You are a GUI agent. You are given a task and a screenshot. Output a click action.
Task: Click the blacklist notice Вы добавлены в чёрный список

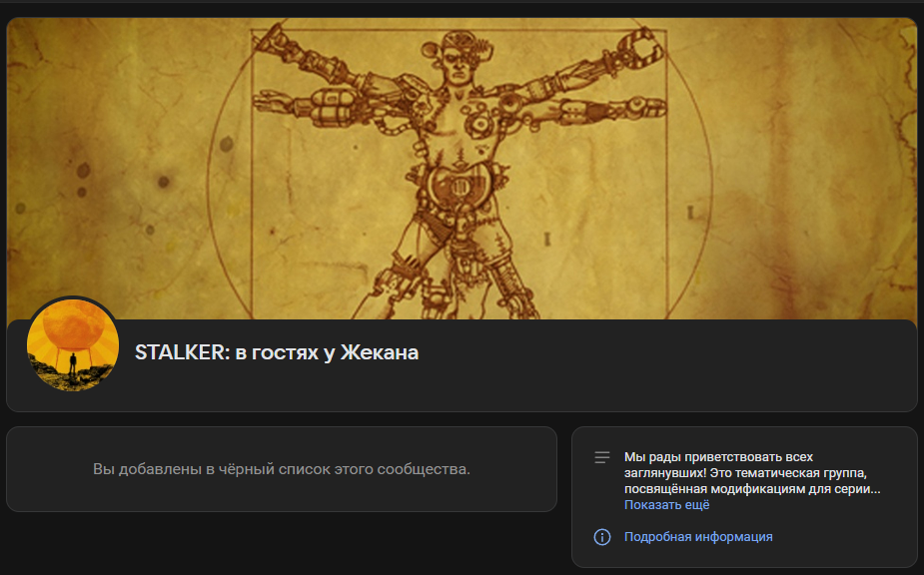coord(282,469)
